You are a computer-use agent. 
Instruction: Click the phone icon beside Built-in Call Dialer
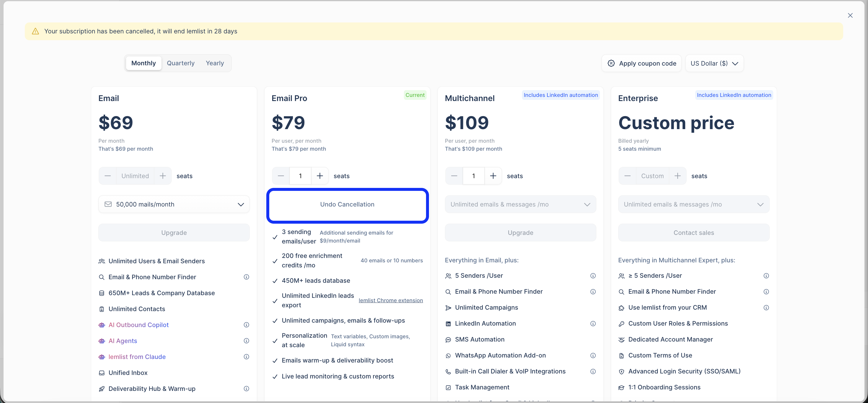(x=448, y=372)
